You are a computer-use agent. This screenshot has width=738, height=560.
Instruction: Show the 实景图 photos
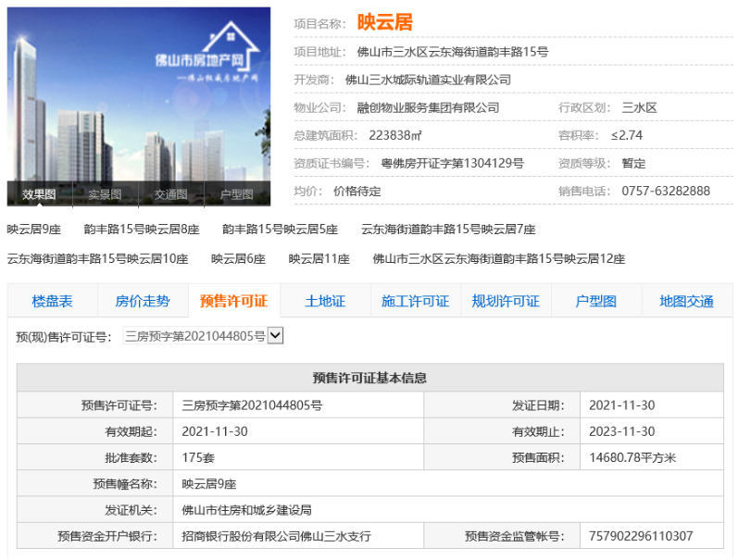pos(105,194)
